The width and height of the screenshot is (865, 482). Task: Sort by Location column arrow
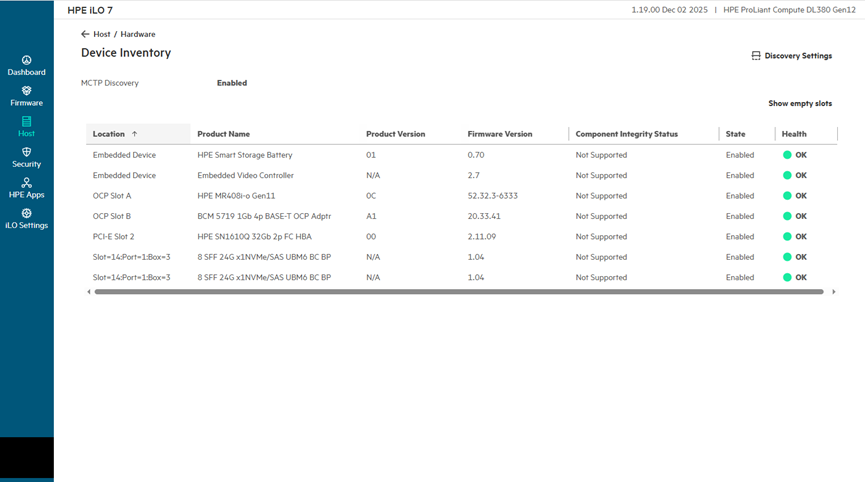click(135, 134)
